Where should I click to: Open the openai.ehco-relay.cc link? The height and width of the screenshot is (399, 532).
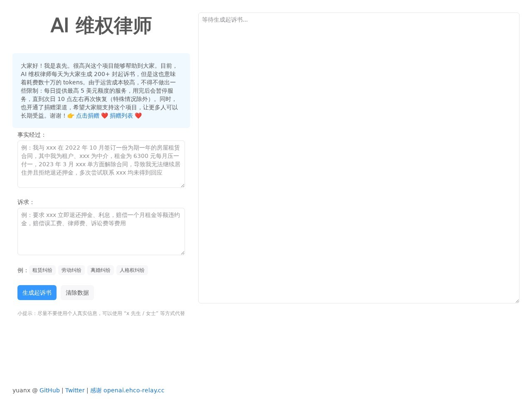(134, 390)
